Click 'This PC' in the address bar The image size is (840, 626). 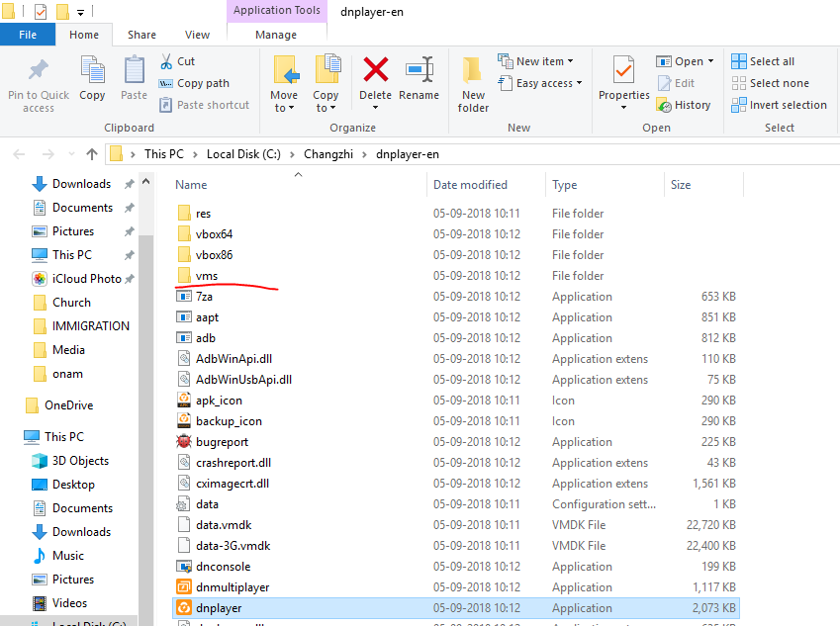click(x=164, y=154)
